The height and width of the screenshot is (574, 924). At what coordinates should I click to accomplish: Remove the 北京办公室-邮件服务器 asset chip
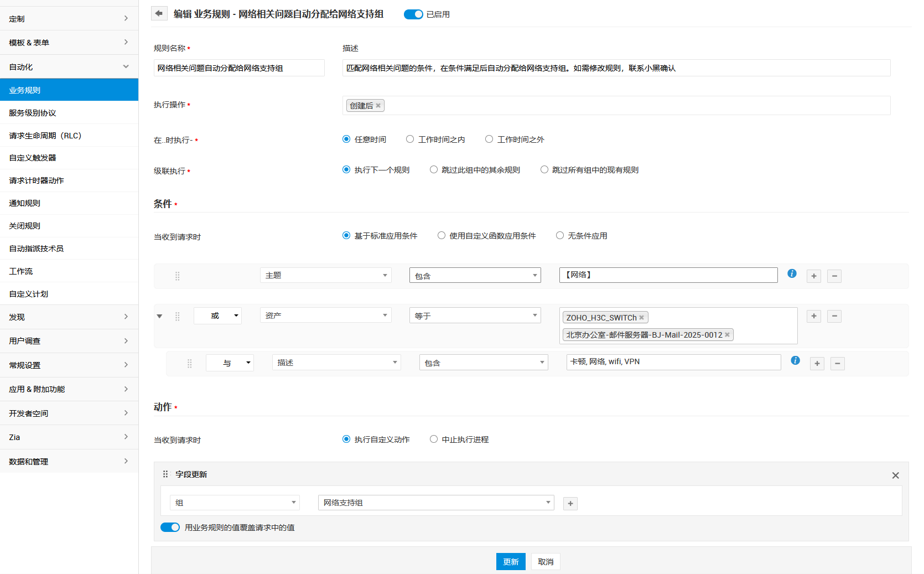tap(727, 334)
